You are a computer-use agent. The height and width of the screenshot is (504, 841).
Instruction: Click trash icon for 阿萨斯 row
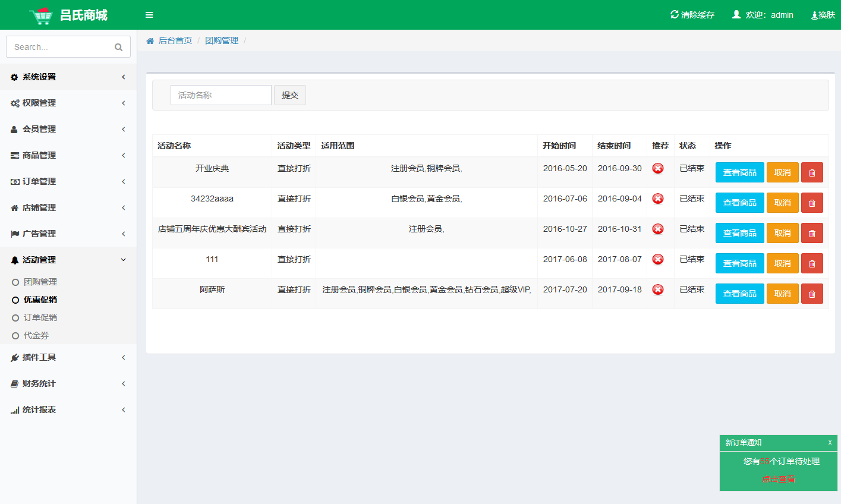click(x=812, y=294)
